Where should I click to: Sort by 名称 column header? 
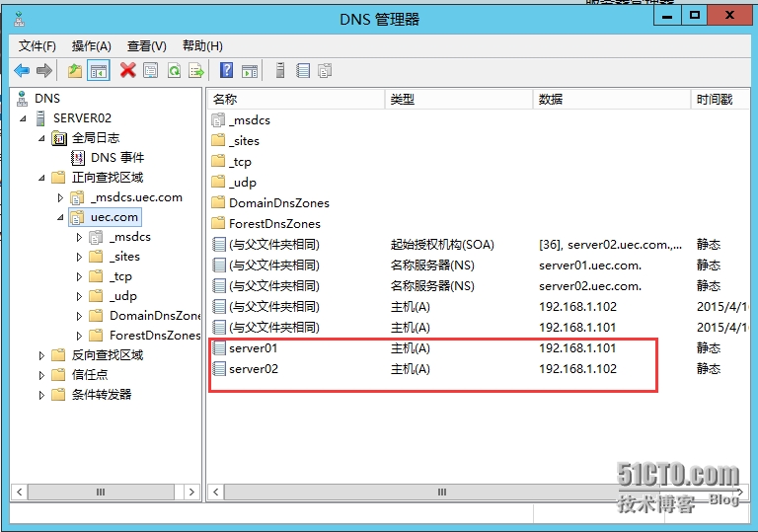tap(297, 99)
